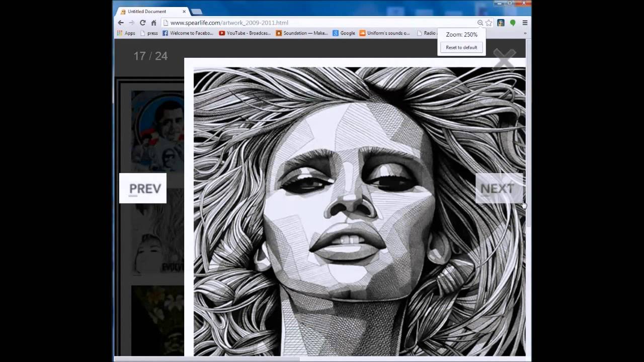The image size is (644, 362).
Task: Select the top gallery thumbnail behind the lightbox
Action: 158,131
